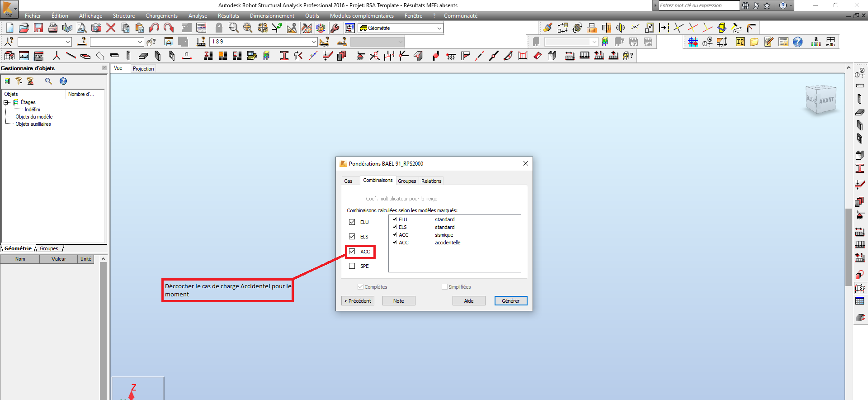Open the Robot application logo menu
868x400 pixels.
pos(9,9)
